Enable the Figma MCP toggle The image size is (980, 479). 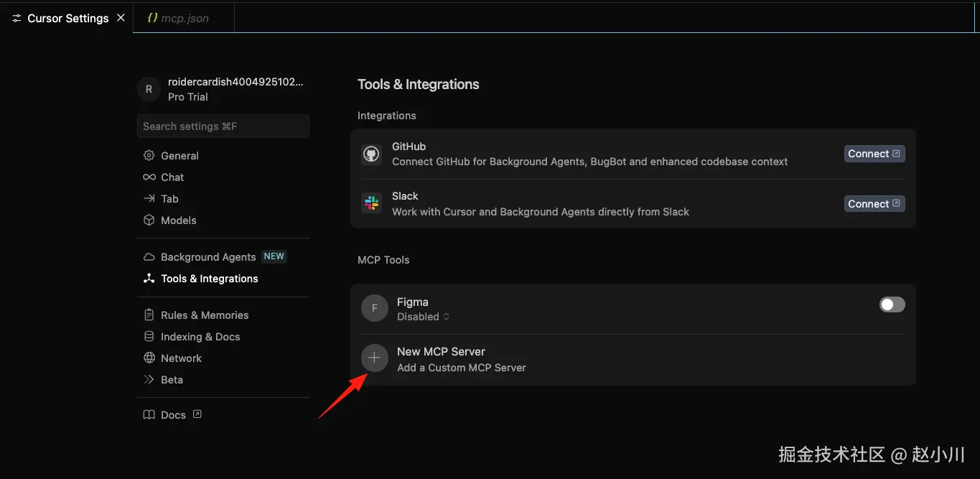click(892, 304)
